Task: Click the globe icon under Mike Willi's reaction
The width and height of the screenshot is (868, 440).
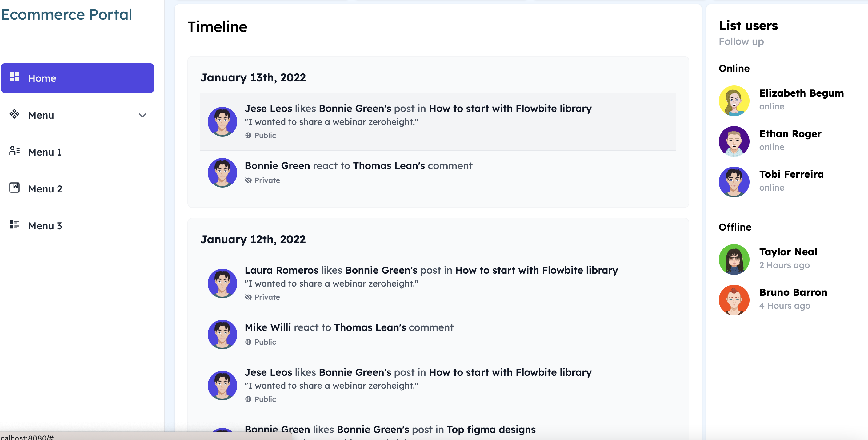Action: point(248,342)
